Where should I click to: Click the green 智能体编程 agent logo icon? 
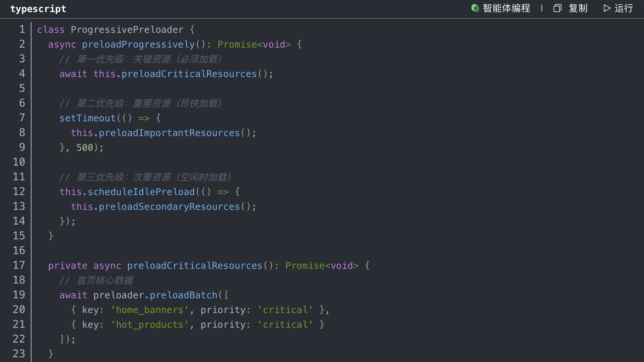[475, 8]
